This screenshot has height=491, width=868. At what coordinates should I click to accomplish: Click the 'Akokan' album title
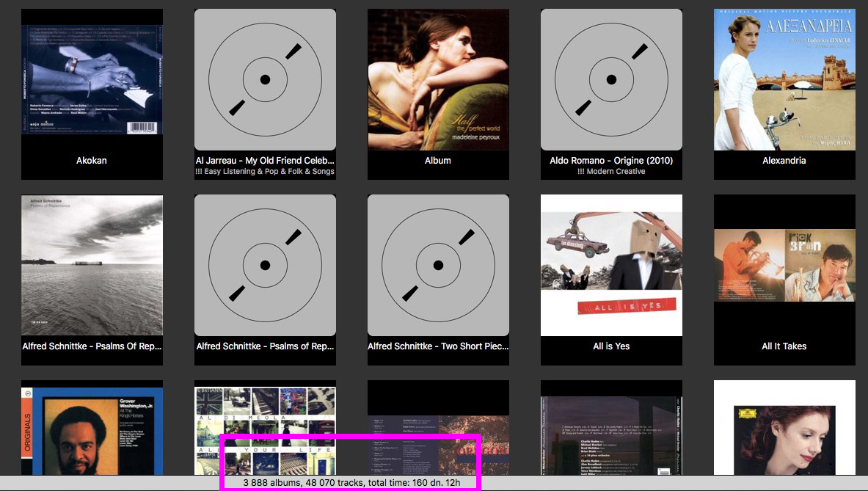91,161
